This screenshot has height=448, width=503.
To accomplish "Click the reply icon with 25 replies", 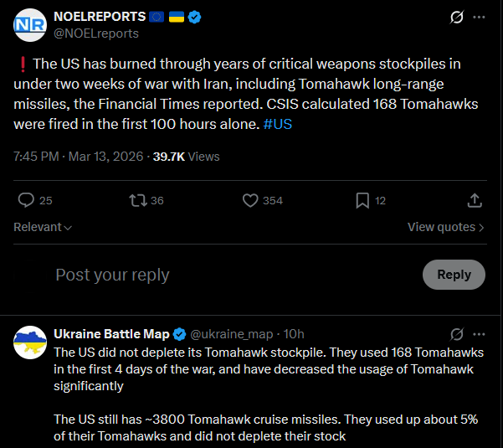I will coord(27,200).
